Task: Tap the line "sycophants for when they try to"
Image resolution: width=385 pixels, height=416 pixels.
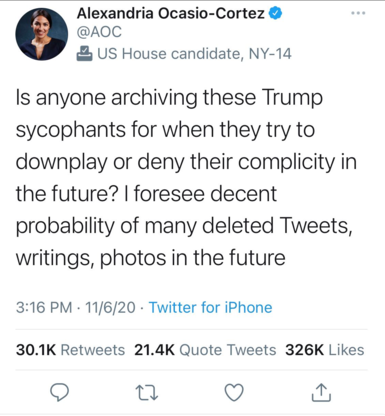Action: [x=165, y=130]
